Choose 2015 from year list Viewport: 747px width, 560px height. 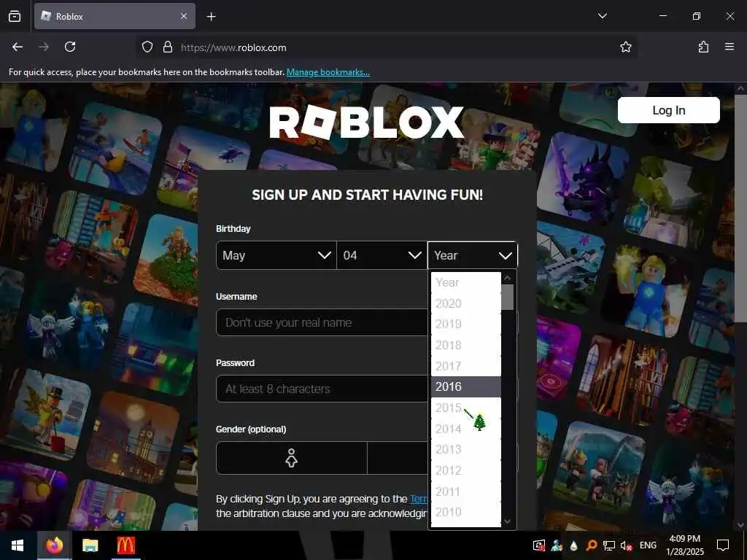click(466, 408)
